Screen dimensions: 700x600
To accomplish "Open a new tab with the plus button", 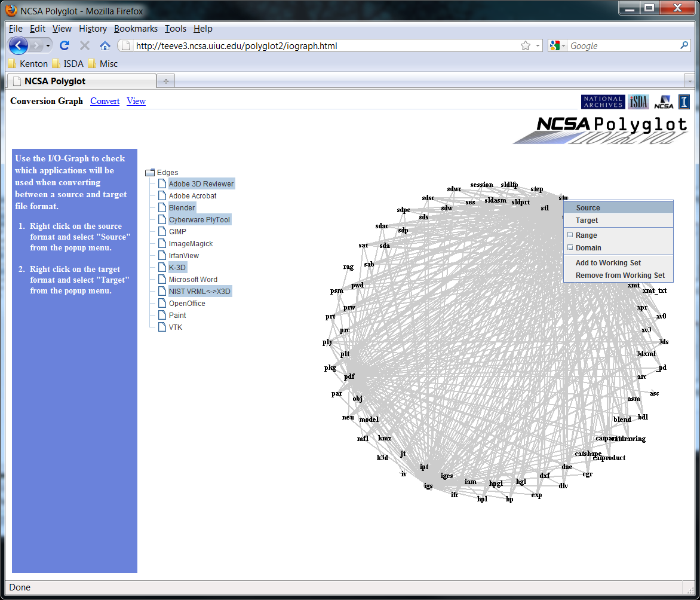I will pyautogui.click(x=165, y=81).
